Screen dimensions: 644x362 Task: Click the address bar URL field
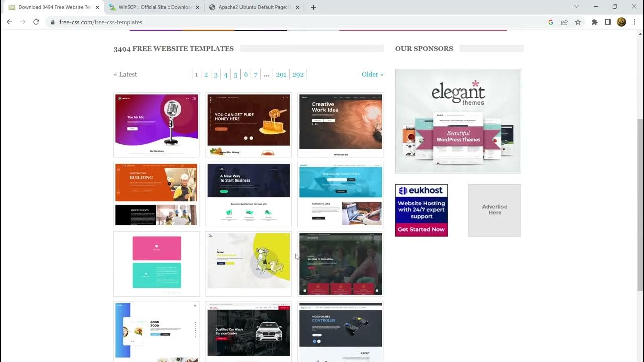[297, 22]
